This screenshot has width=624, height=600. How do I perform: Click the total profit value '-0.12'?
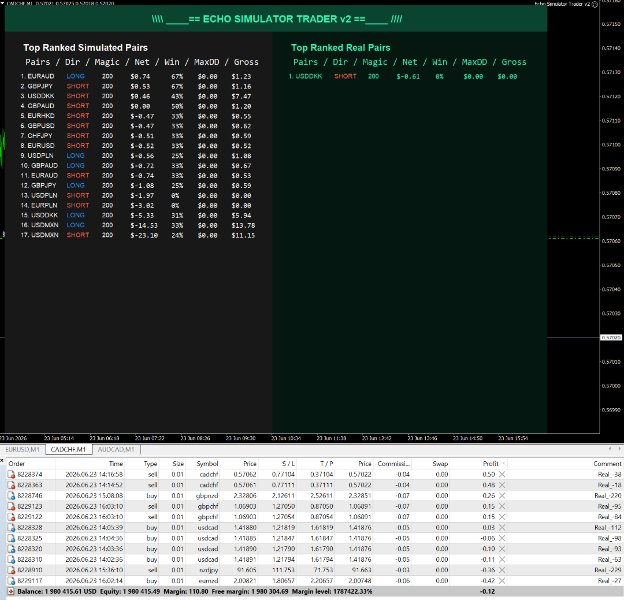tap(488, 592)
